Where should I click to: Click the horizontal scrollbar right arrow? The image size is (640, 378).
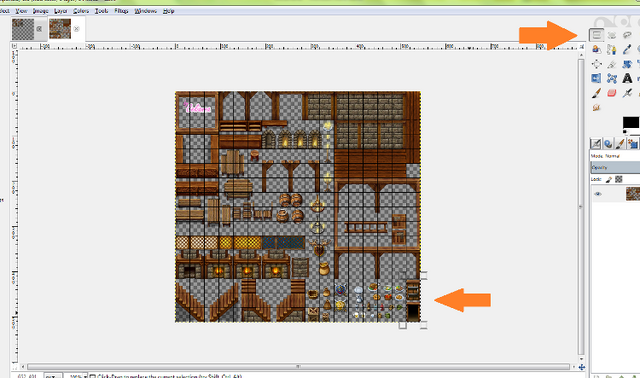(x=574, y=367)
